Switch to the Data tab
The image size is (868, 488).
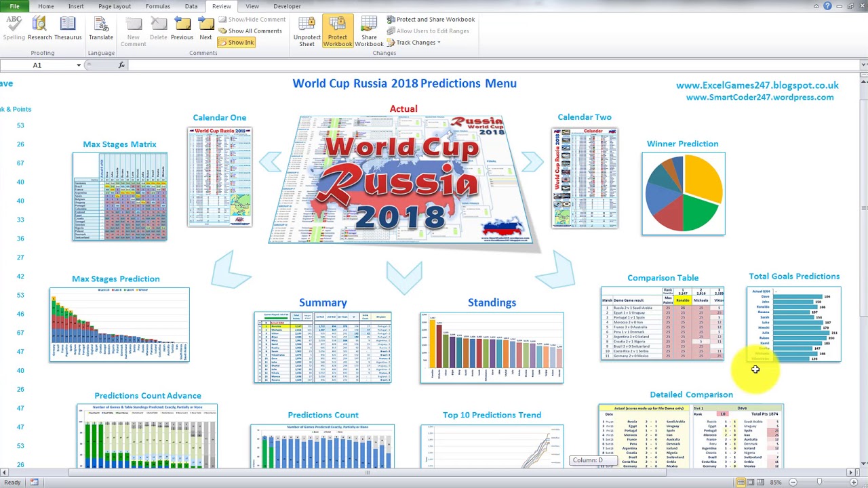pos(191,6)
